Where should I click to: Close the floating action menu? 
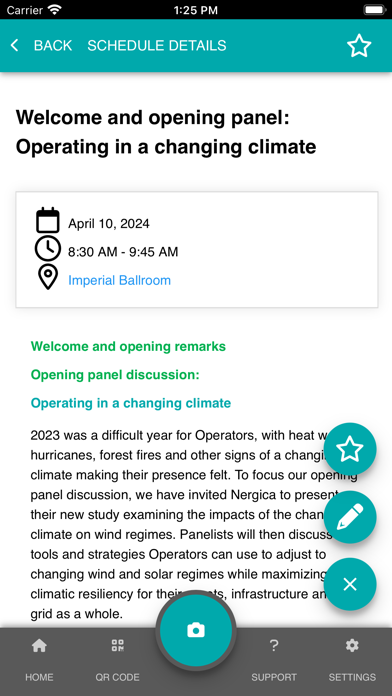pyautogui.click(x=350, y=585)
